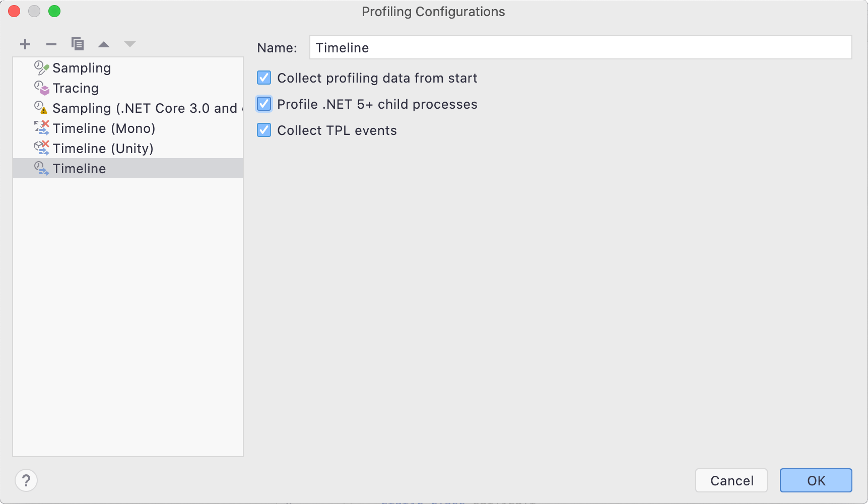Image resolution: width=868 pixels, height=504 pixels.
Task: Open help with question mark icon
Action: pos(26,480)
